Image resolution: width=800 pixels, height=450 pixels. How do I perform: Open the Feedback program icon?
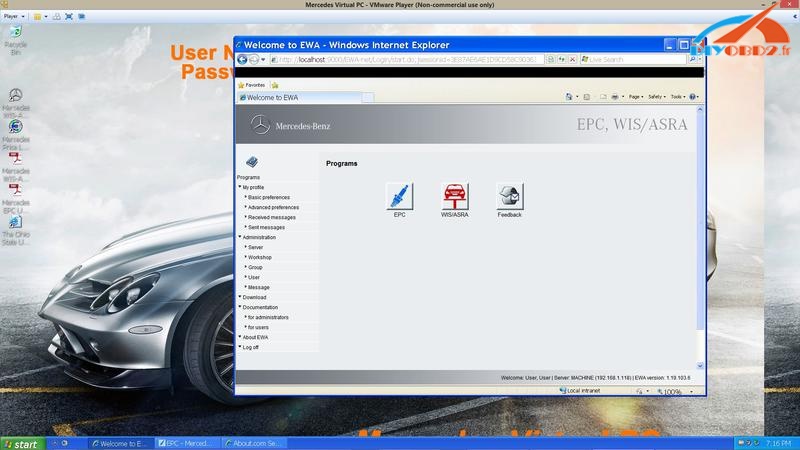(x=510, y=196)
